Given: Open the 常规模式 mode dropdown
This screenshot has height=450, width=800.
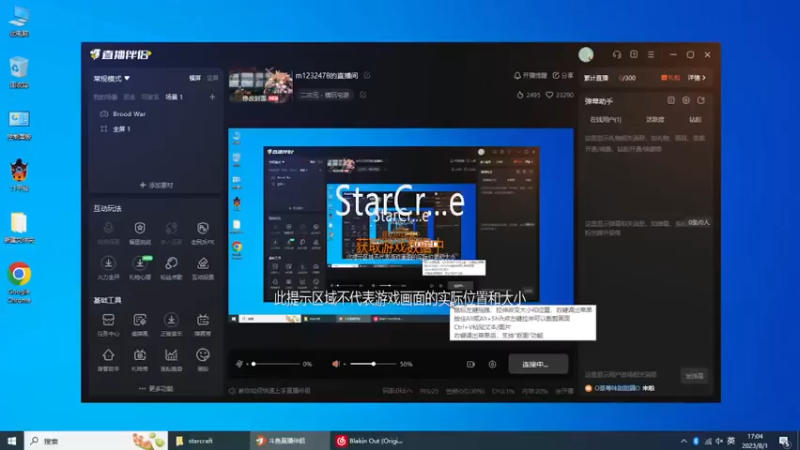Looking at the screenshot, I should tap(112, 79).
